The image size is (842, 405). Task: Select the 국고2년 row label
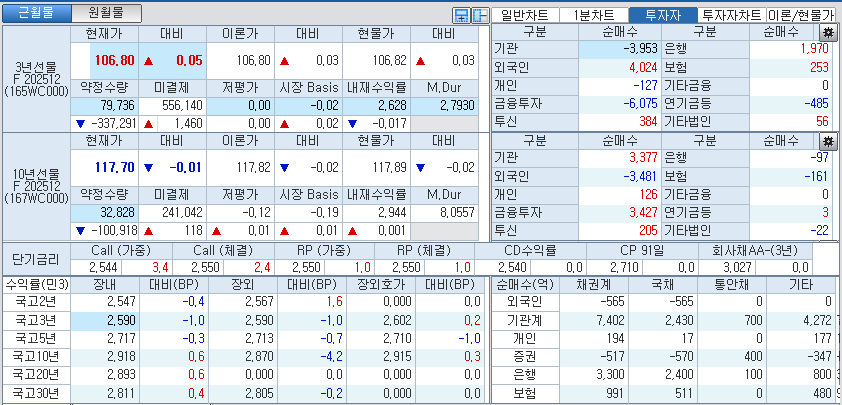pos(35,302)
